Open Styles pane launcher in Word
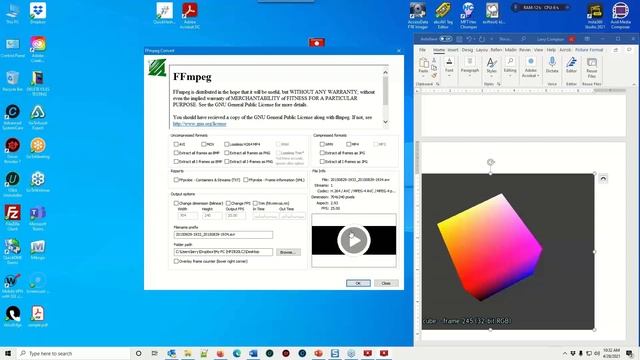The height and width of the screenshot is (360, 640). point(499,84)
